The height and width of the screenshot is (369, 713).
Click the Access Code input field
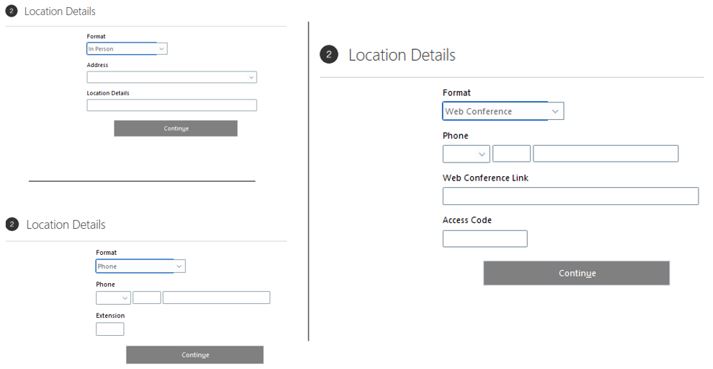485,239
